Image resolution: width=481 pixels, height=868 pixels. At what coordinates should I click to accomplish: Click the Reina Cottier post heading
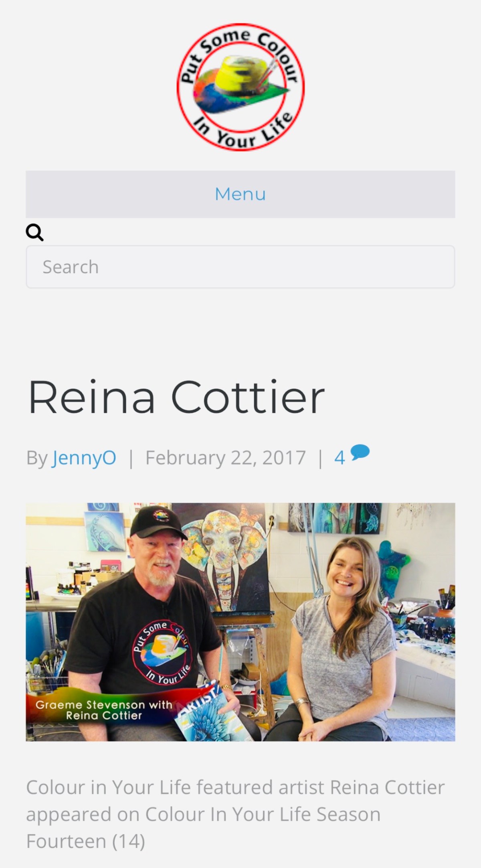[176, 397]
